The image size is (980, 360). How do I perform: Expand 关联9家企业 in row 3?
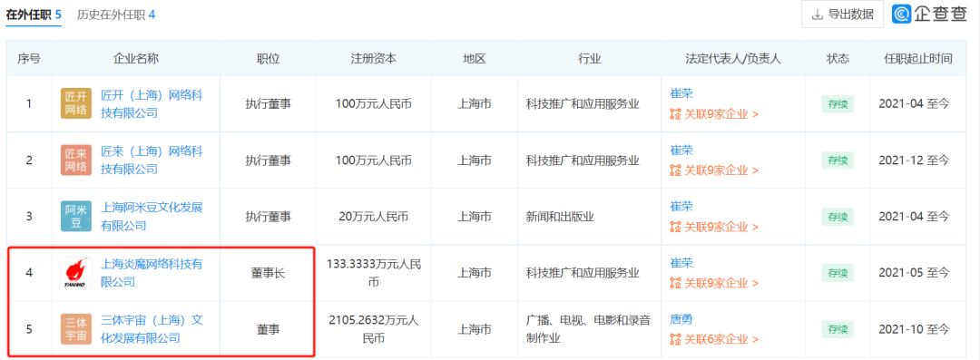(x=714, y=227)
